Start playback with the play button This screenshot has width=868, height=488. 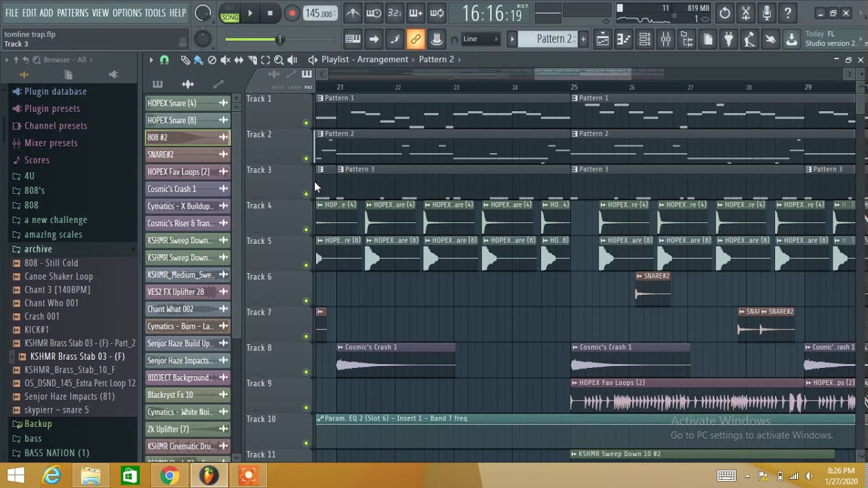250,13
